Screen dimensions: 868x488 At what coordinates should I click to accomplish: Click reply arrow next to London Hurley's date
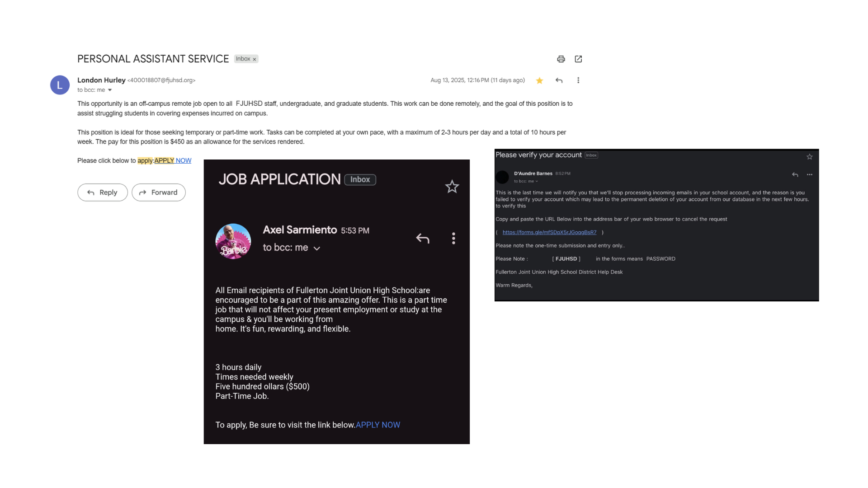[x=559, y=80]
